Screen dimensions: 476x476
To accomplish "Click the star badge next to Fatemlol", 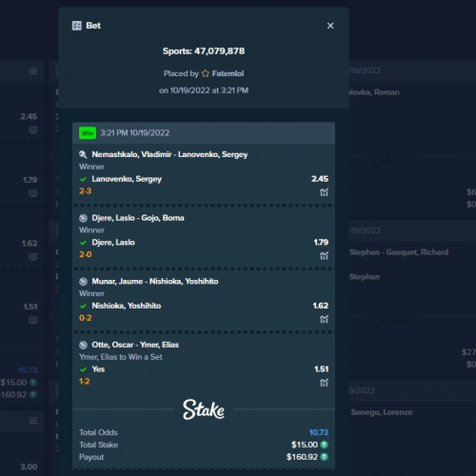I will [x=206, y=73].
